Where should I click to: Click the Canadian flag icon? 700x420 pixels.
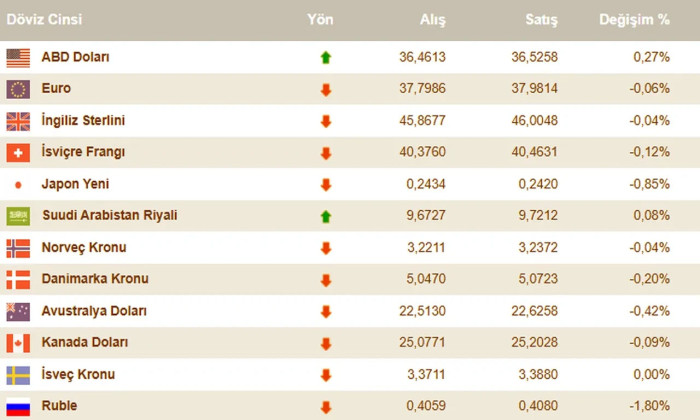18,343
